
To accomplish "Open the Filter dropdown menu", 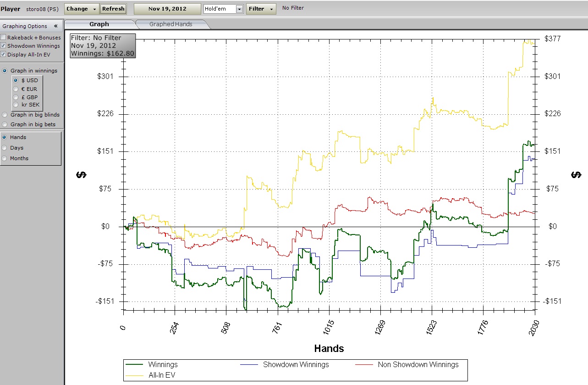I will (x=261, y=9).
